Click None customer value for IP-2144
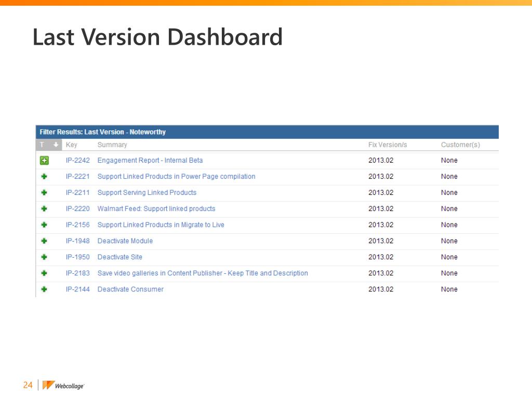 pyautogui.click(x=449, y=289)
